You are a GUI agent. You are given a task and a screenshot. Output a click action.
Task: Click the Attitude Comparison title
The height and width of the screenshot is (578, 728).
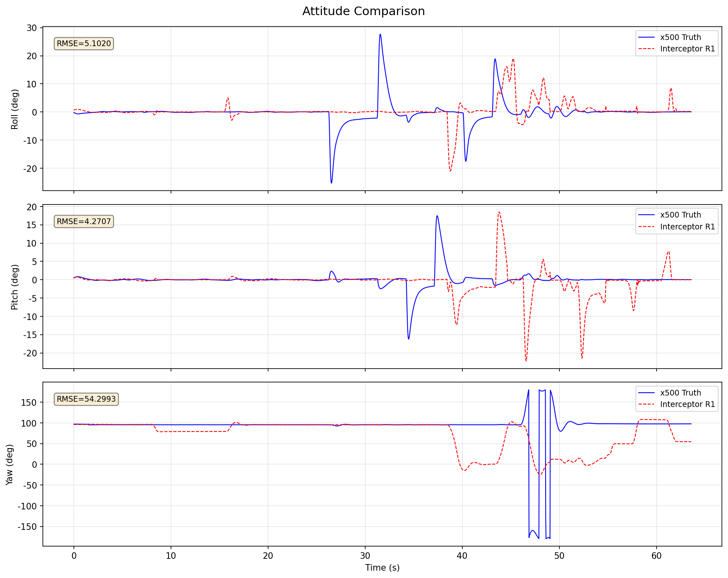(364, 11)
